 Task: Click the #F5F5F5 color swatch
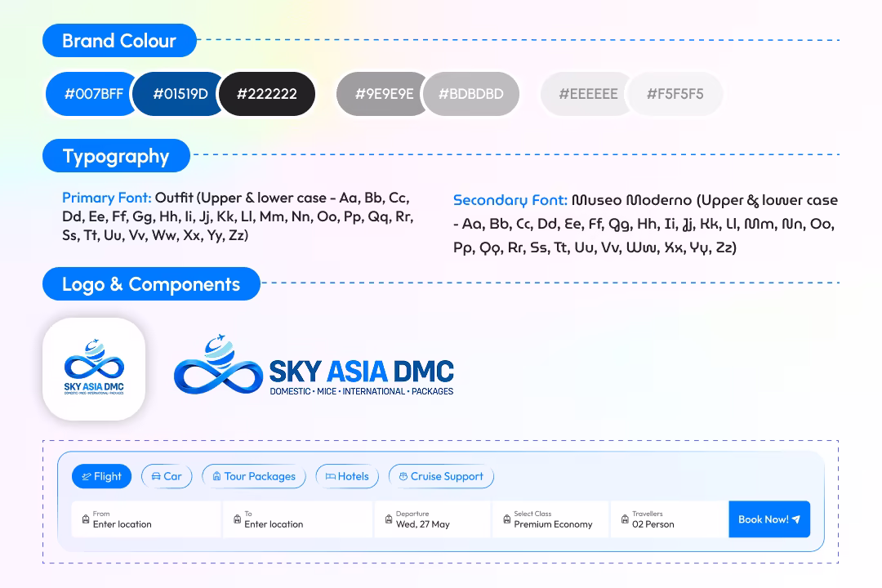(x=675, y=94)
